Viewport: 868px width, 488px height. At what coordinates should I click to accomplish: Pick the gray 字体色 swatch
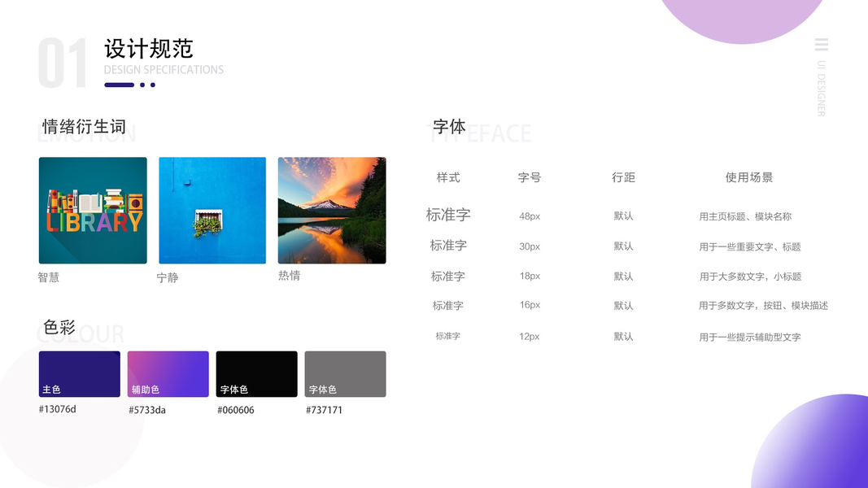(345, 374)
